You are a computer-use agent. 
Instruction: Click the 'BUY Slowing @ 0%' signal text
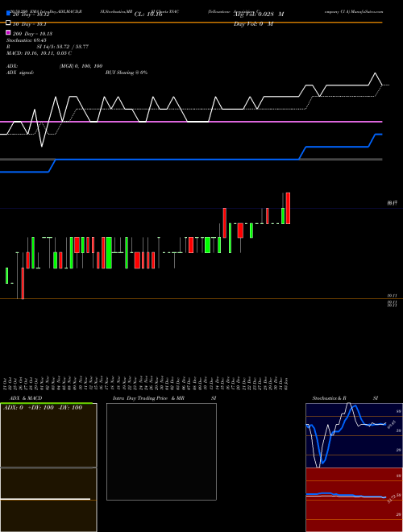[x=127, y=73]
